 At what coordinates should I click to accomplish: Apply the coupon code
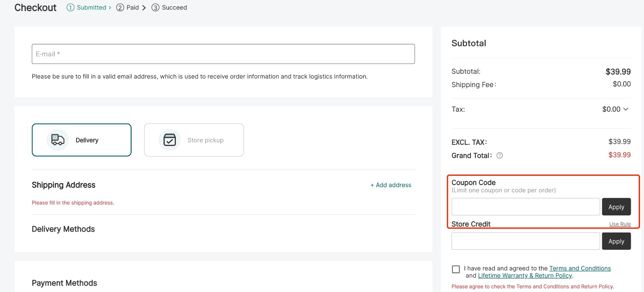tap(616, 207)
